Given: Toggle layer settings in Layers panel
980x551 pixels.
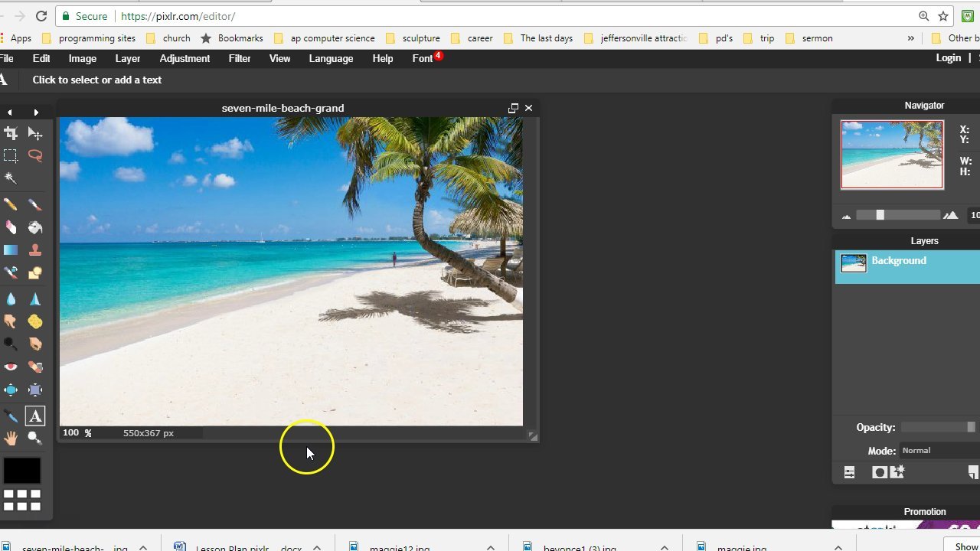Looking at the screenshot, I should tap(849, 473).
